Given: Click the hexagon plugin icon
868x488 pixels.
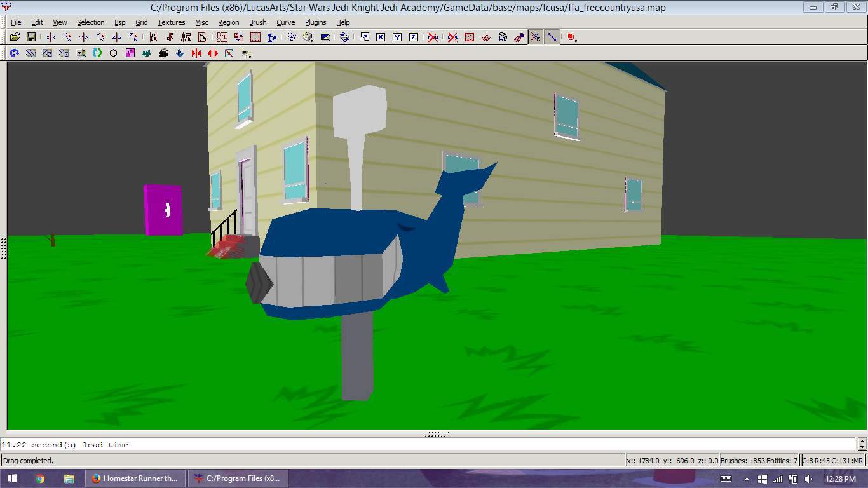Looking at the screenshot, I should click(x=114, y=53).
